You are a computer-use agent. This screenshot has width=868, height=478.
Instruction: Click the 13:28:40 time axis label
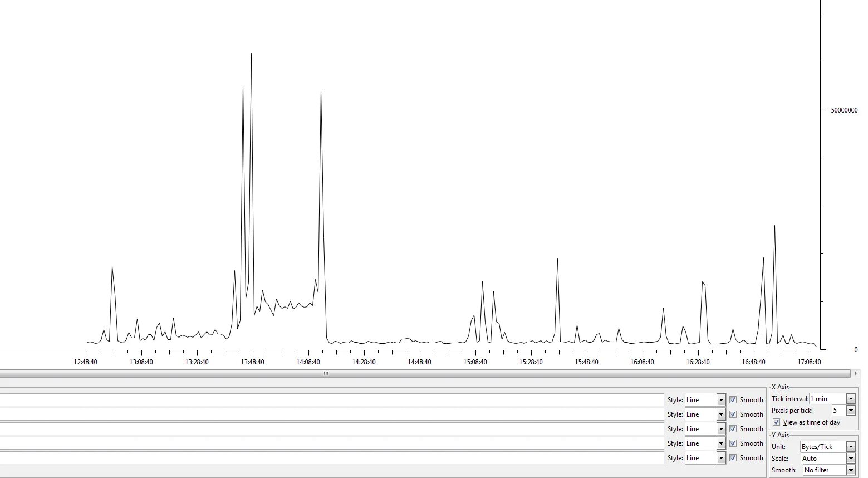[x=197, y=362]
